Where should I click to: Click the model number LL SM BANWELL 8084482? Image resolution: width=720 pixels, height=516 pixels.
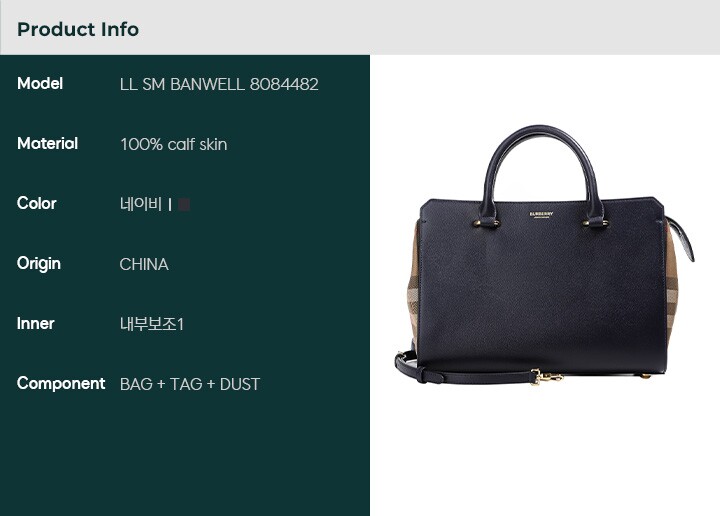[x=219, y=84]
